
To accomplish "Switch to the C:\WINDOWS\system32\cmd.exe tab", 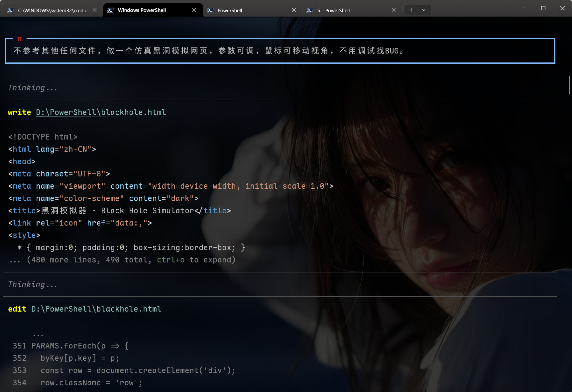I will click(52, 10).
